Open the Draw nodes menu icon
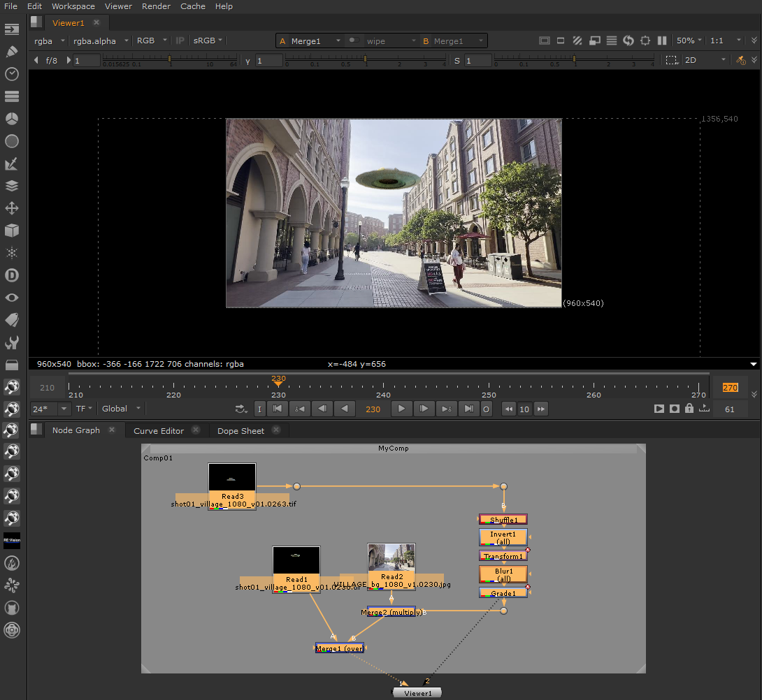The width and height of the screenshot is (762, 700). (12, 52)
